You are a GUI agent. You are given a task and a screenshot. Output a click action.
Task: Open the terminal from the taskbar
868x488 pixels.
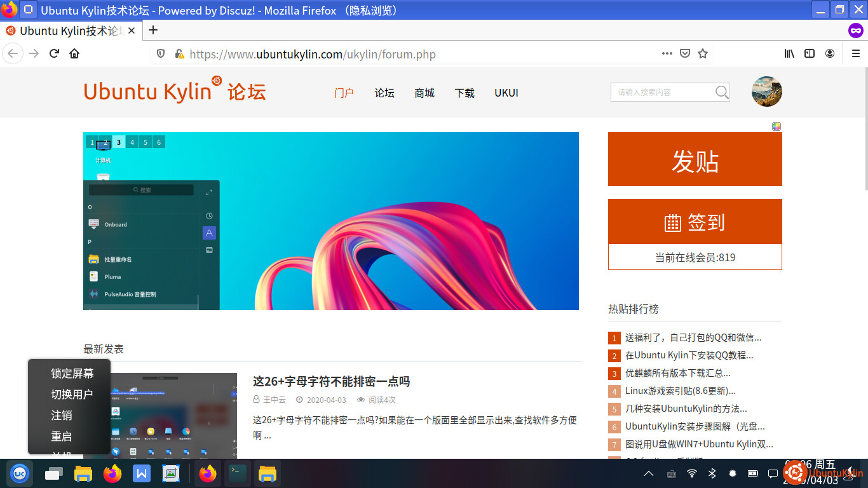[x=238, y=473]
